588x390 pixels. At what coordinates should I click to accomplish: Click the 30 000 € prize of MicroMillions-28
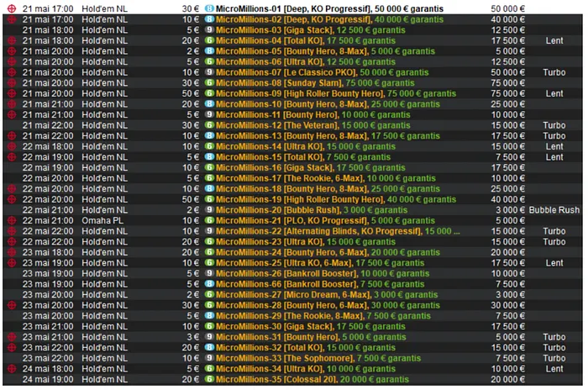[x=507, y=306]
